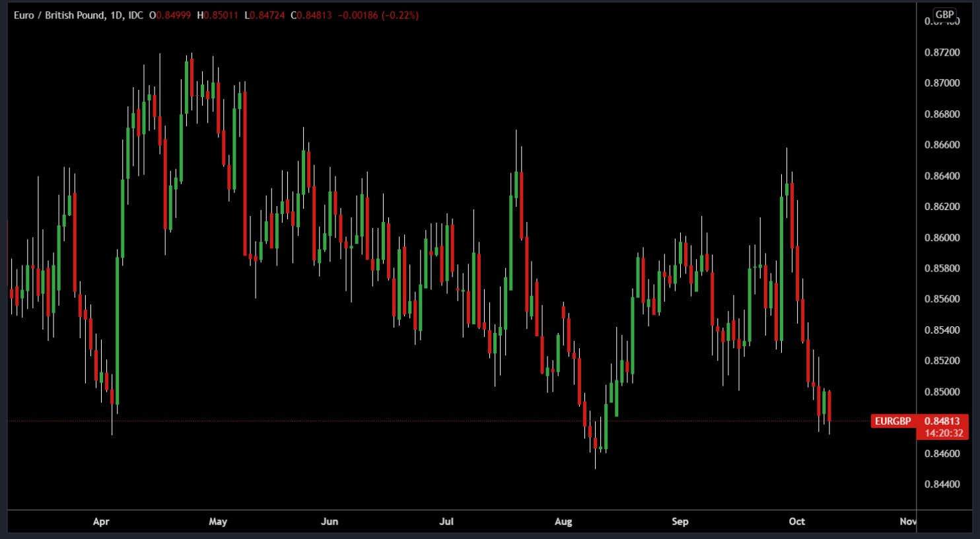This screenshot has height=539, width=980.
Task: Click the close value C0.84813
Action: point(311,15)
